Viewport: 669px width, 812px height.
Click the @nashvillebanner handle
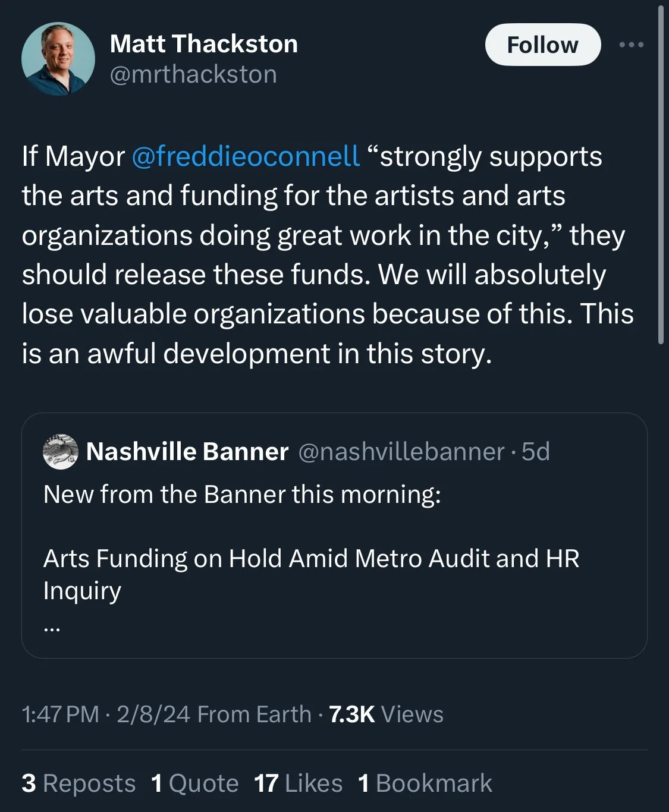(x=401, y=452)
